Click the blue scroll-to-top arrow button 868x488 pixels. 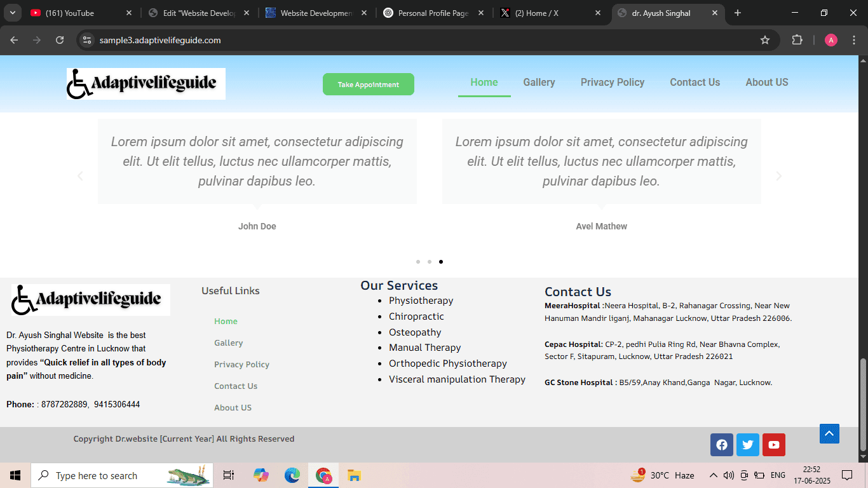pos(829,433)
